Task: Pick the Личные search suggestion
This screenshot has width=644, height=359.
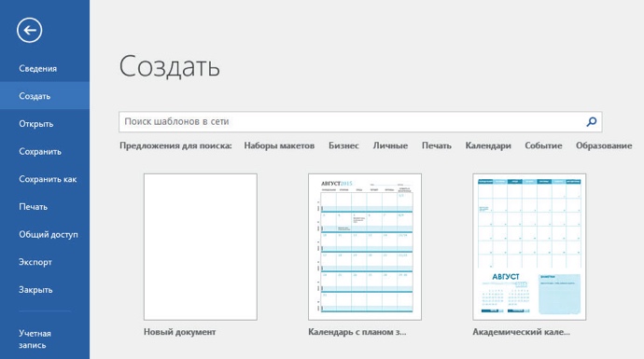Action: (390, 145)
